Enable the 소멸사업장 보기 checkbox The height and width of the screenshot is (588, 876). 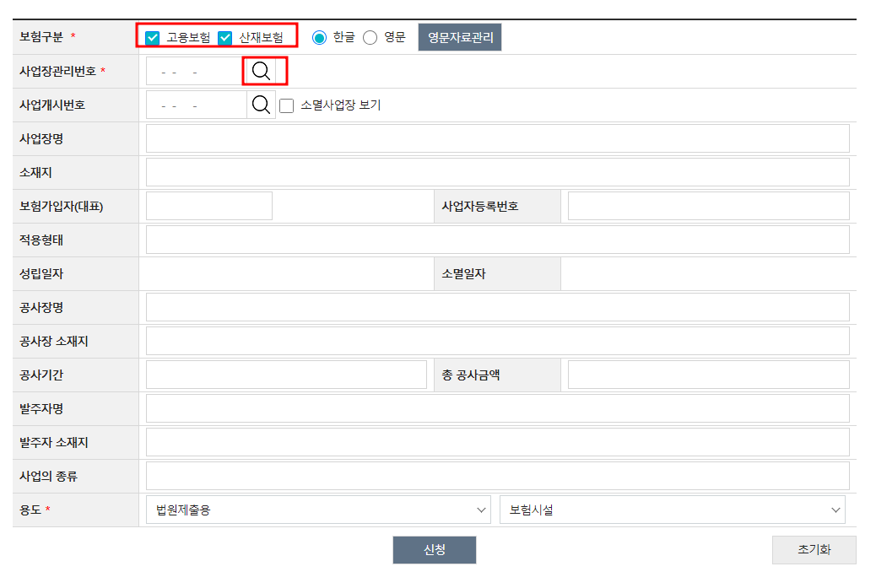286,105
